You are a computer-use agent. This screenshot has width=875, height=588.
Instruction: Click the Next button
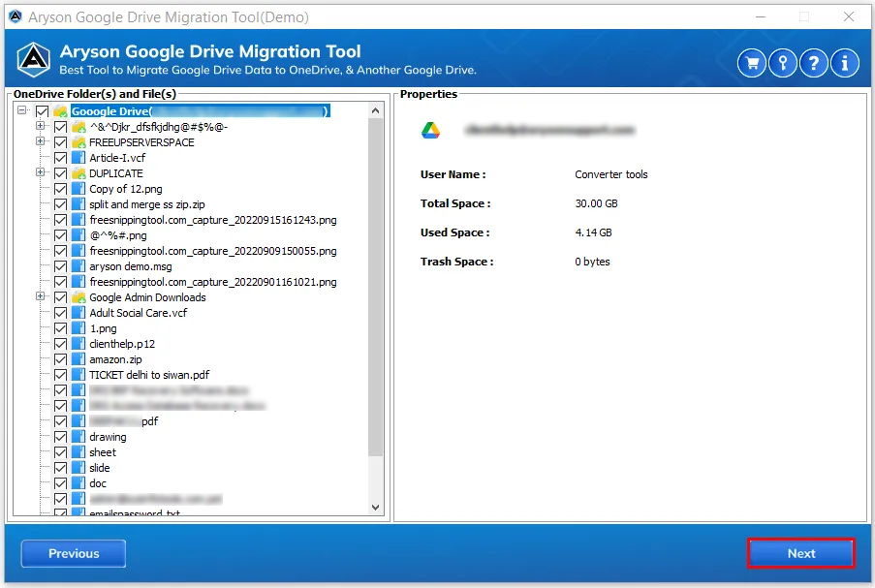pyautogui.click(x=800, y=553)
